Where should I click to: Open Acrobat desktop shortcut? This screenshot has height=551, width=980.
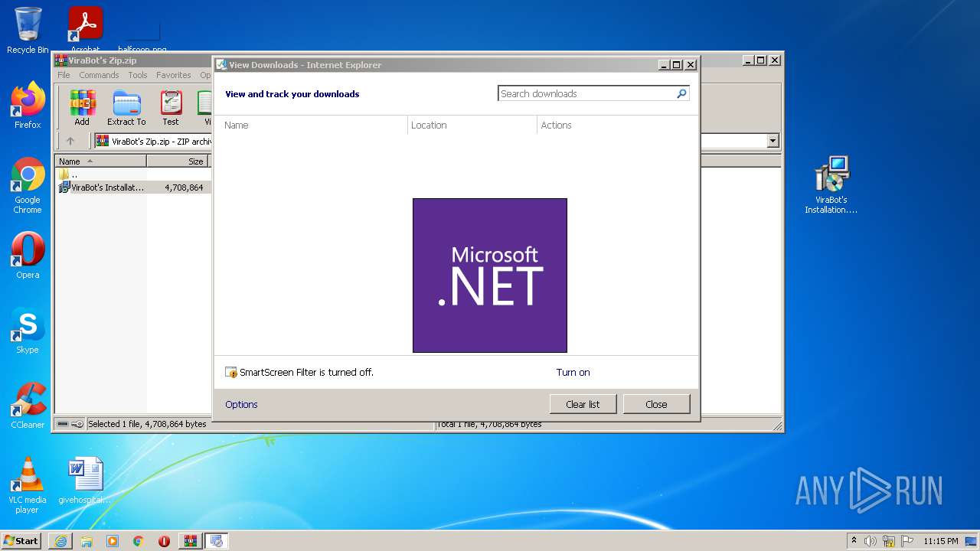pyautogui.click(x=86, y=31)
